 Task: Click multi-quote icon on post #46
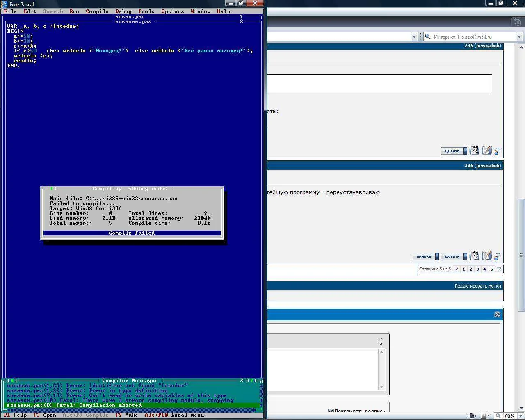[x=475, y=256]
